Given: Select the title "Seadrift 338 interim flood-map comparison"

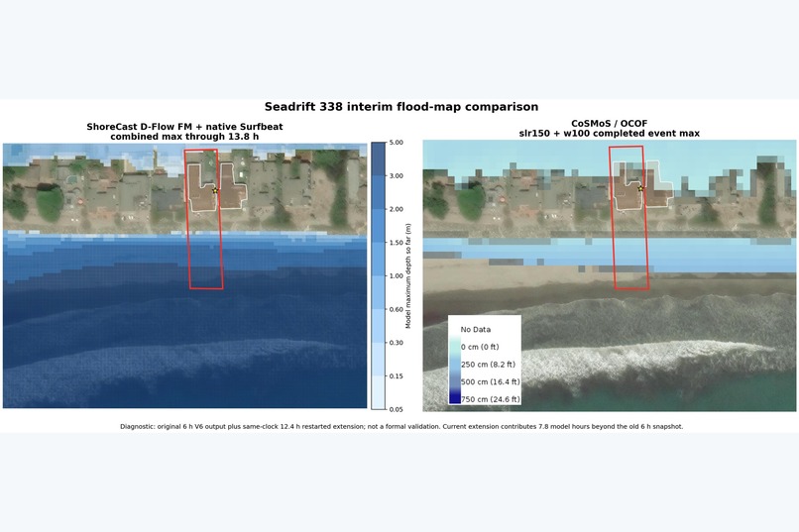Looking at the screenshot, I should point(401,107).
